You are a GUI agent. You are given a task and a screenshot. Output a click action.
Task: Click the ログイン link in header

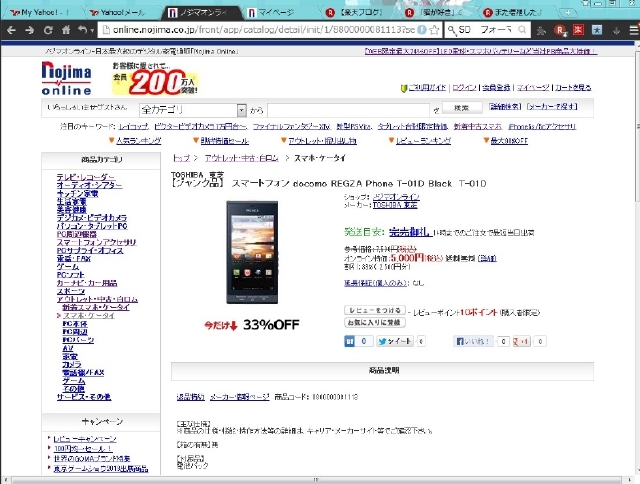[x=463, y=88]
